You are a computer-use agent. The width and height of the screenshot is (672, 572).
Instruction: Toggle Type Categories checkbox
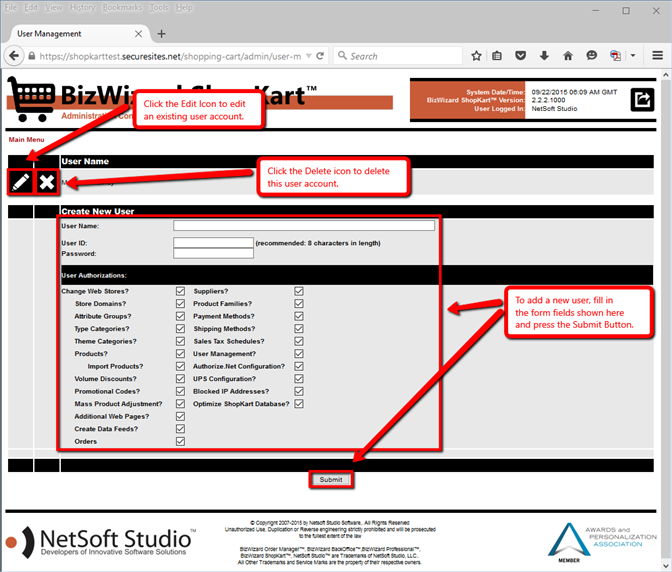point(180,329)
